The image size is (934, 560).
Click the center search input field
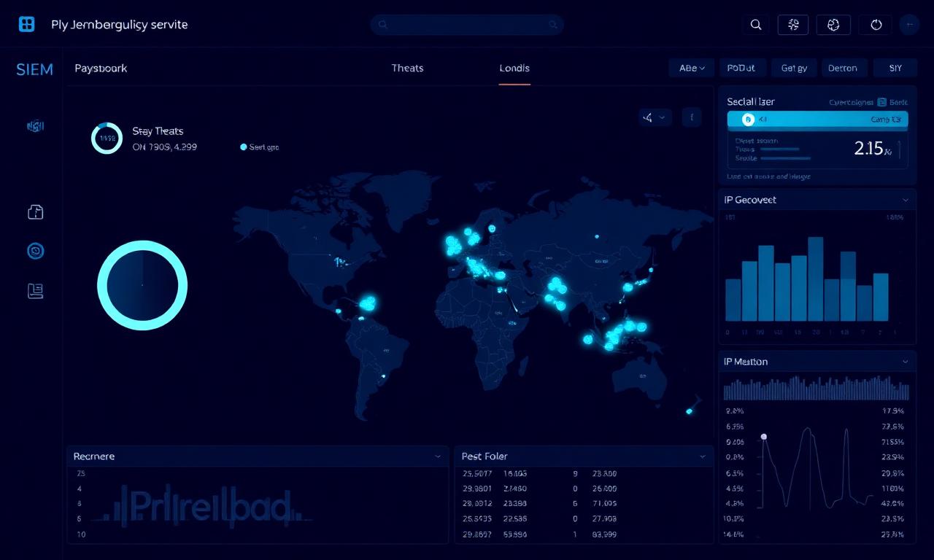click(467, 25)
